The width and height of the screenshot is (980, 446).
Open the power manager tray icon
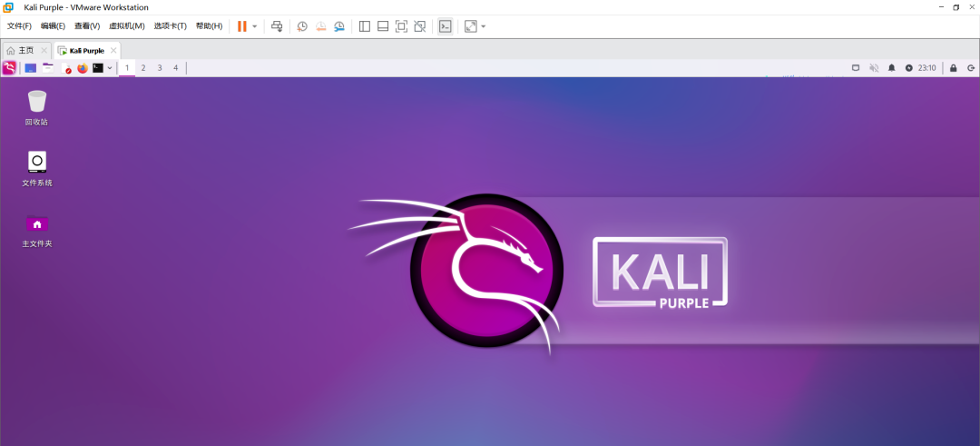pos(908,67)
